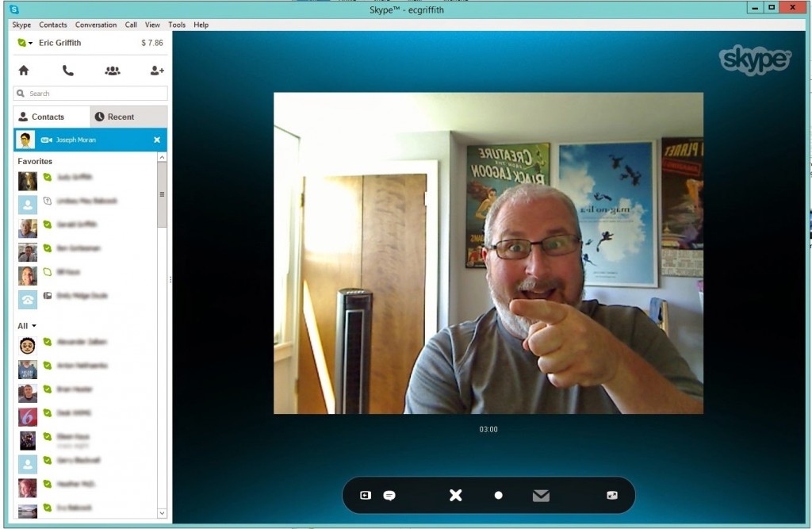This screenshot has width=812, height=529.
Task: Click contact list scrollbar down arrow
Action: pyautogui.click(x=162, y=513)
